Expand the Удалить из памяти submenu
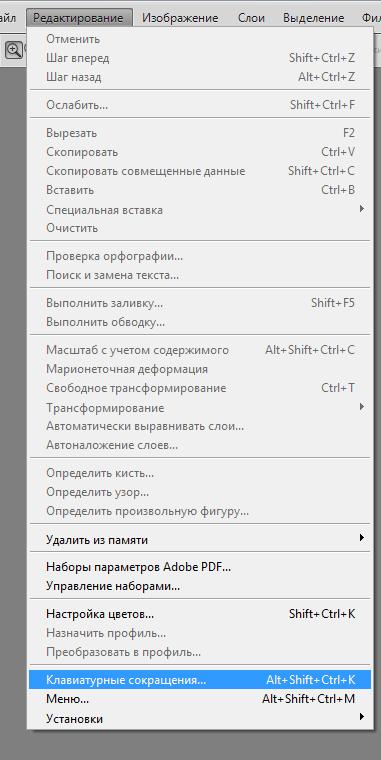 (x=200, y=539)
